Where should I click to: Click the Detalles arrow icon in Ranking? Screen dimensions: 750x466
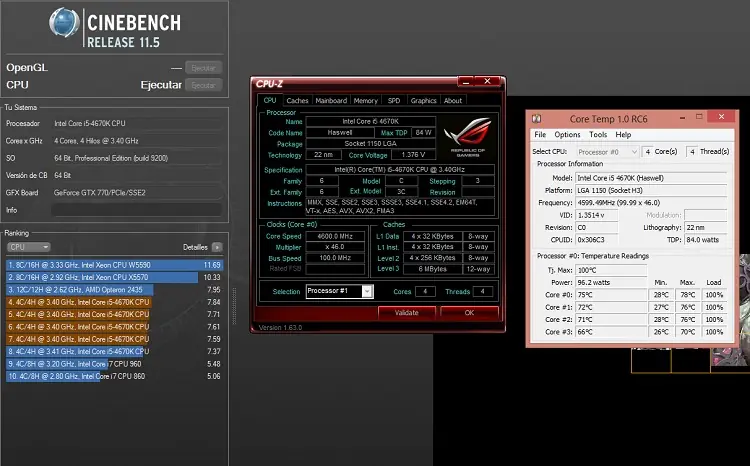217,247
